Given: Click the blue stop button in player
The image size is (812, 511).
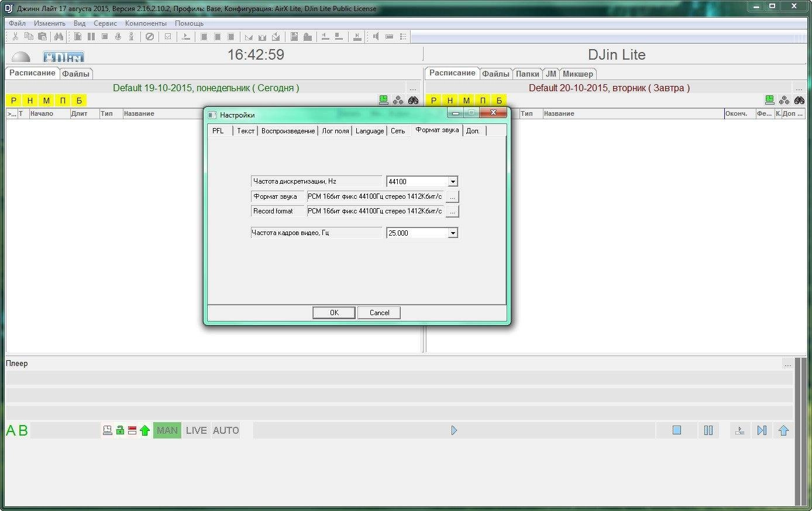Looking at the screenshot, I should (677, 430).
